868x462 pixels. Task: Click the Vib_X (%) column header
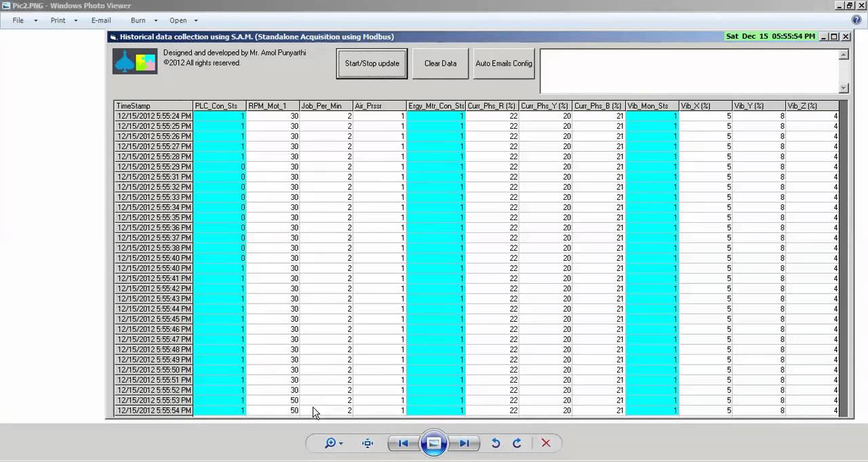705,106
